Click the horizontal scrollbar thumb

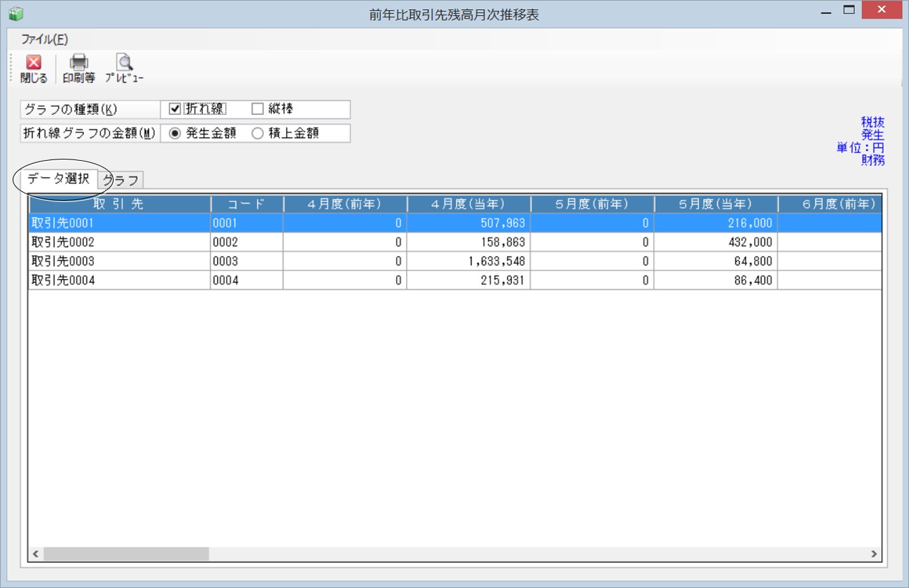tap(126, 553)
